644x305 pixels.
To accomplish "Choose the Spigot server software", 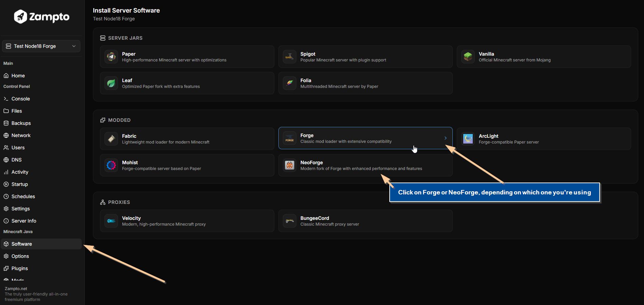I will point(366,57).
